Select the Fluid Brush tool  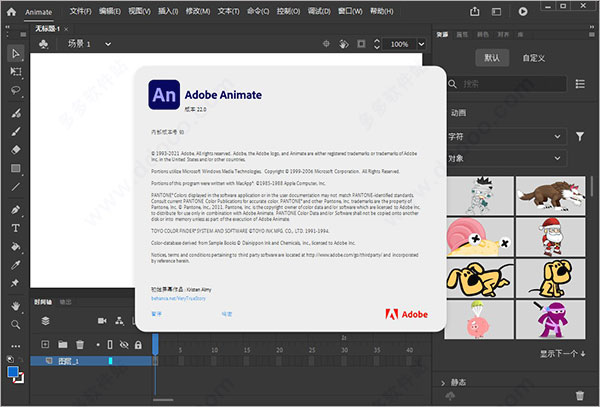click(x=16, y=113)
